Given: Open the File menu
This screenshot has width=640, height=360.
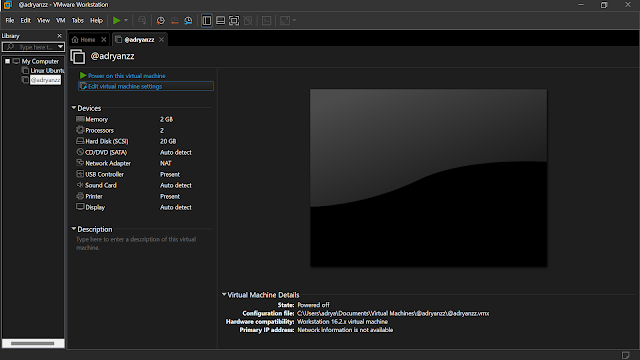Looking at the screenshot, I should (x=10, y=20).
